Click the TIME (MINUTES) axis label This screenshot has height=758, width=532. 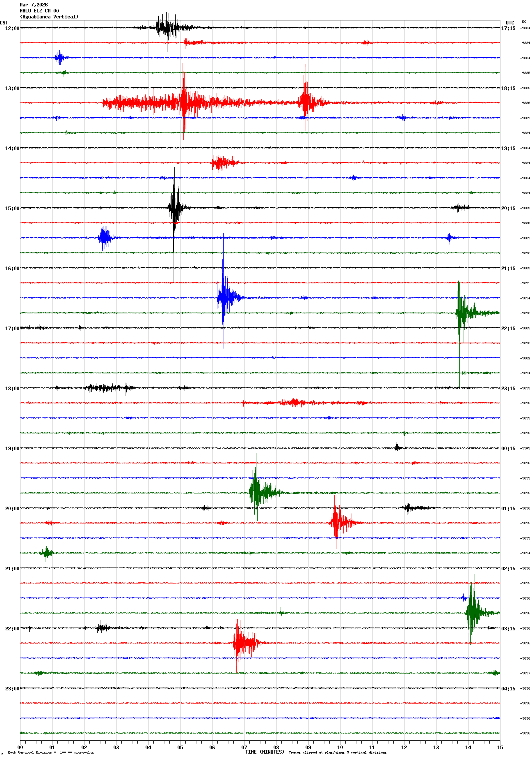point(265,752)
